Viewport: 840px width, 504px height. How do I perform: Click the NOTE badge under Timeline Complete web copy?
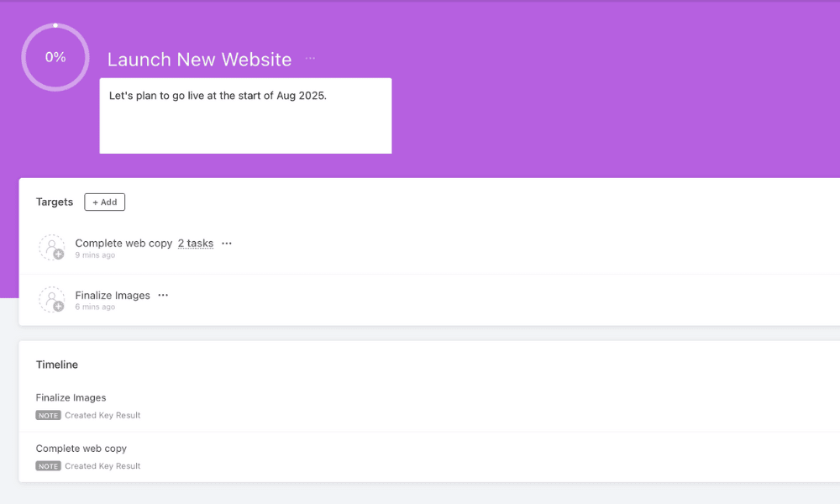coord(48,466)
